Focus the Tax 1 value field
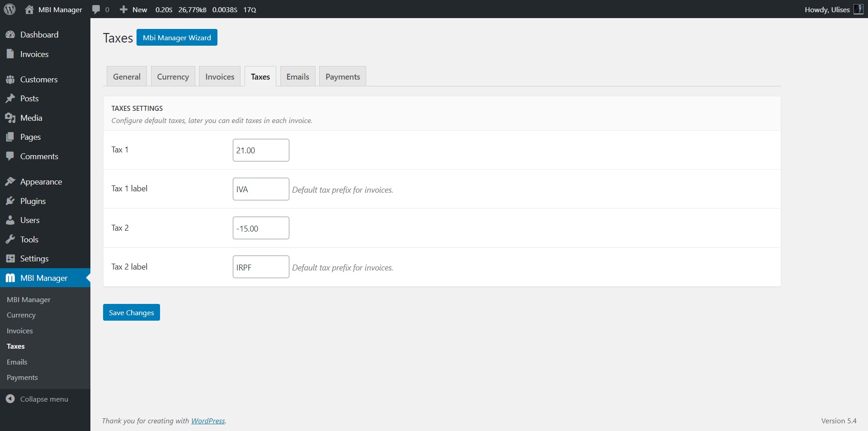868x431 pixels. pos(260,150)
